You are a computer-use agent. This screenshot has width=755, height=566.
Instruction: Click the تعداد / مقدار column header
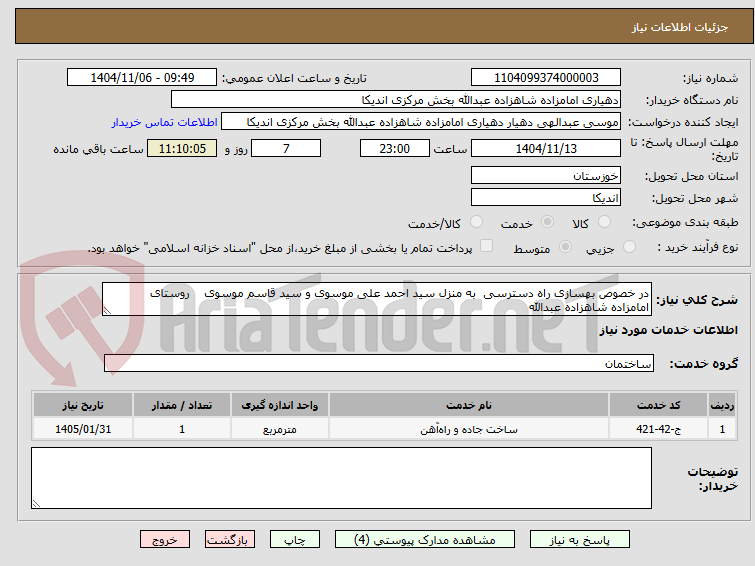click(182, 405)
